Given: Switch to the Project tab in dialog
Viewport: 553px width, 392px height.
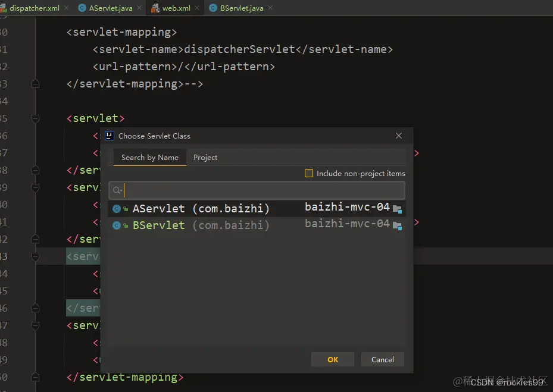Looking at the screenshot, I should [205, 157].
